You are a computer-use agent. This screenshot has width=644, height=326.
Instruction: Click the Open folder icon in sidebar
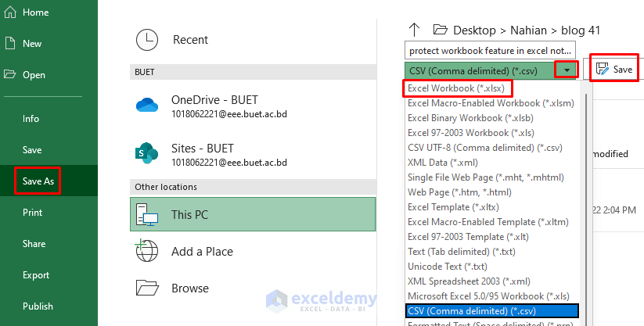pos(10,74)
